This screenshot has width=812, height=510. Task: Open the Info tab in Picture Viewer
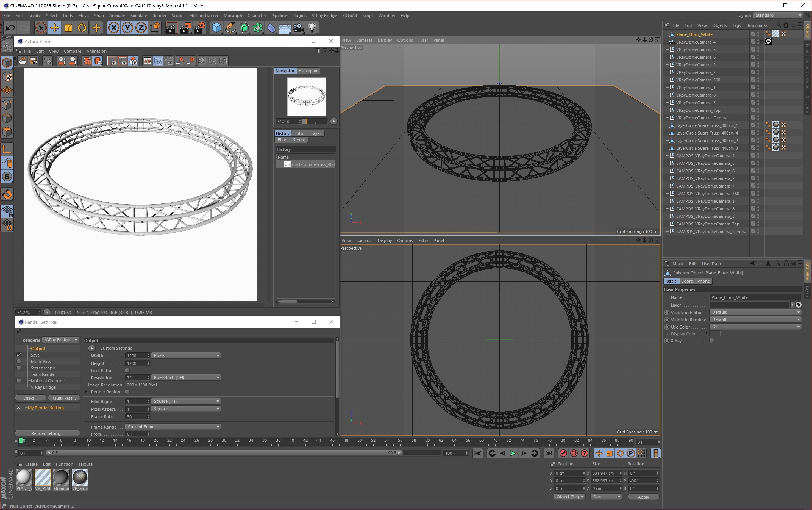pos(299,133)
